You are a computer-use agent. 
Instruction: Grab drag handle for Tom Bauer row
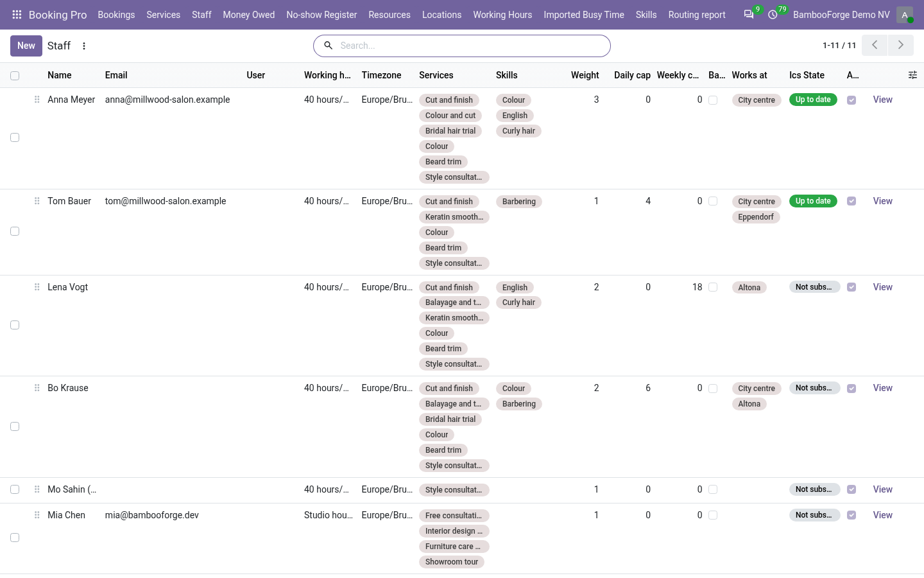tap(37, 201)
